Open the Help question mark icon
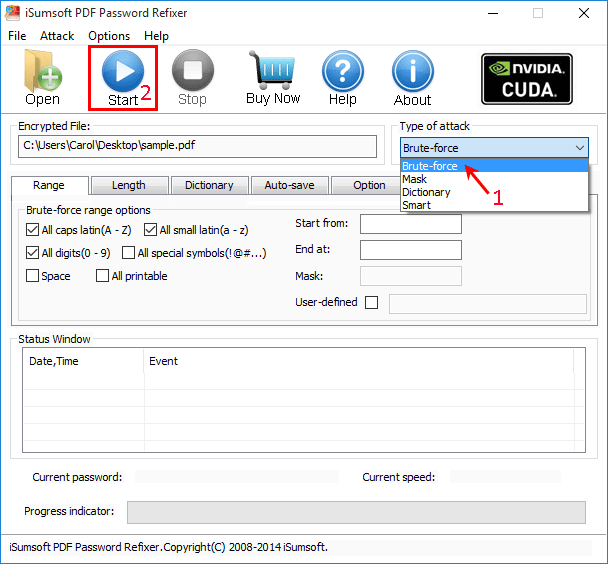Screen dimensions: 608x564 point(343,78)
